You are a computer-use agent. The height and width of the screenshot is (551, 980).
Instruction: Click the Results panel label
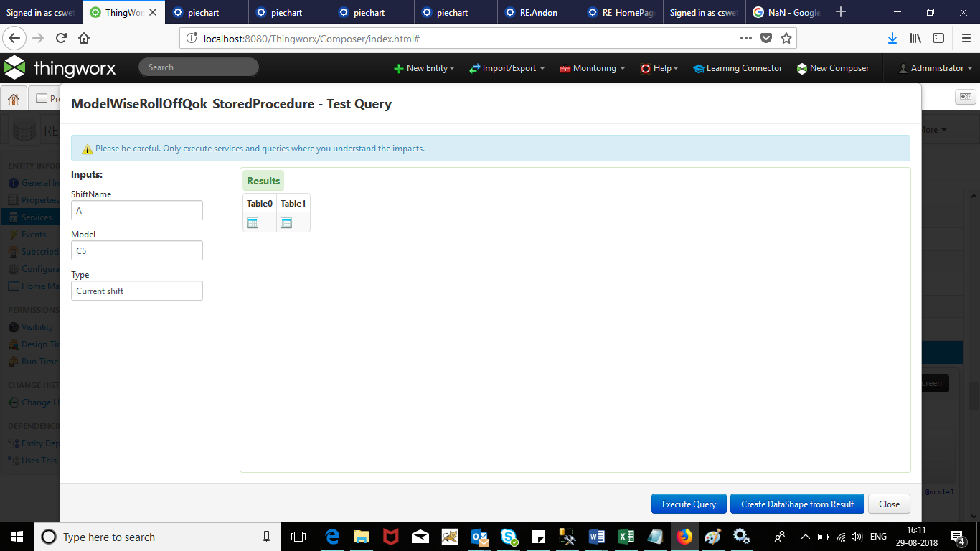(x=263, y=180)
